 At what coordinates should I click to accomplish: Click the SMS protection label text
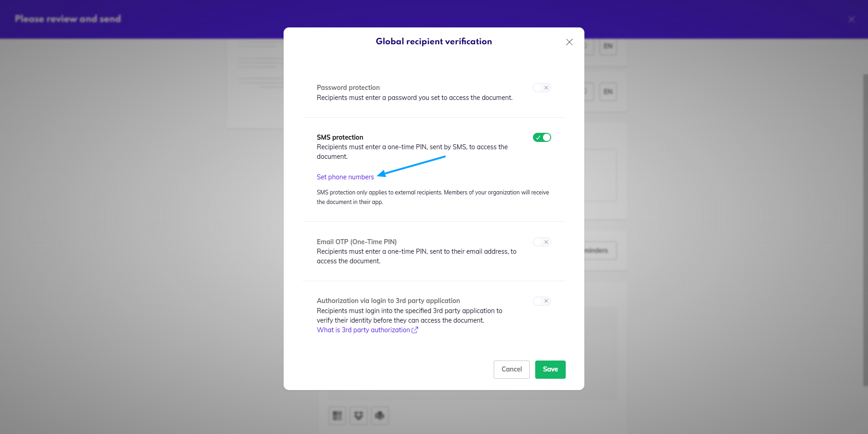[340, 137]
